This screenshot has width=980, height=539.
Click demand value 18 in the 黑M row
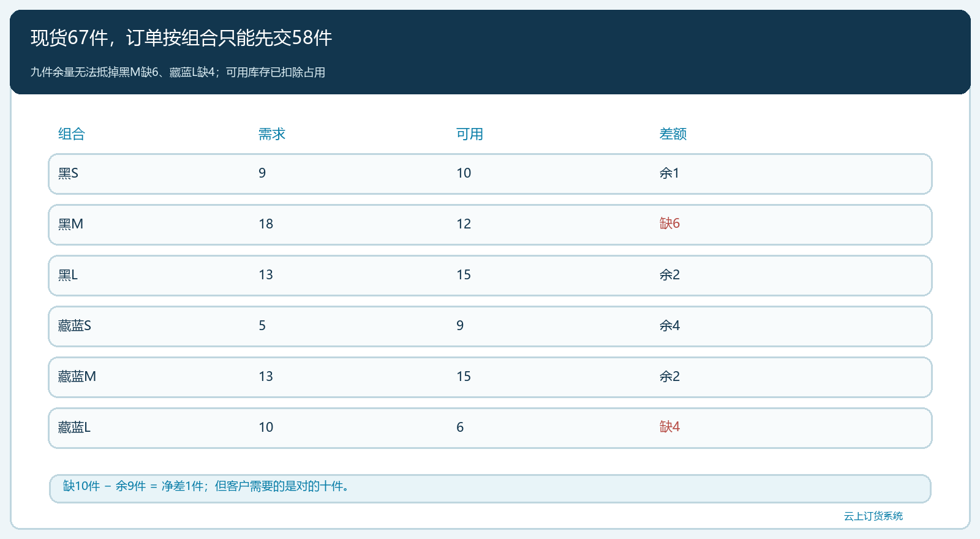266,224
